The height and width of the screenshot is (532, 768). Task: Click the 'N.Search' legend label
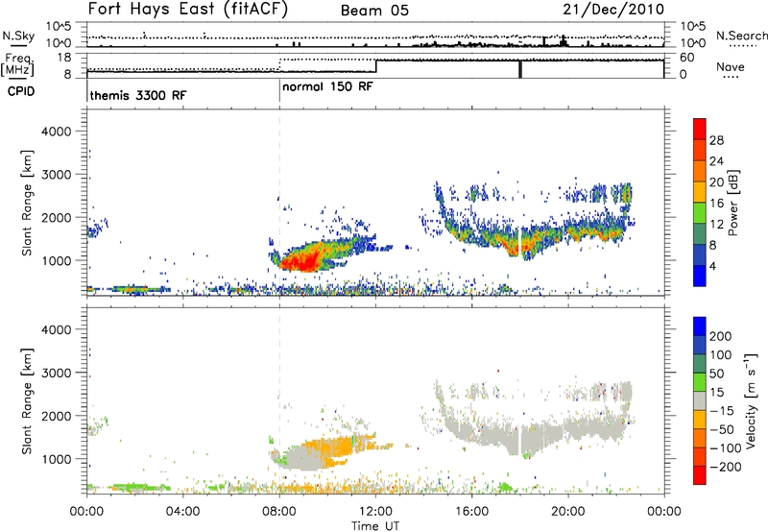tap(741, 36)
